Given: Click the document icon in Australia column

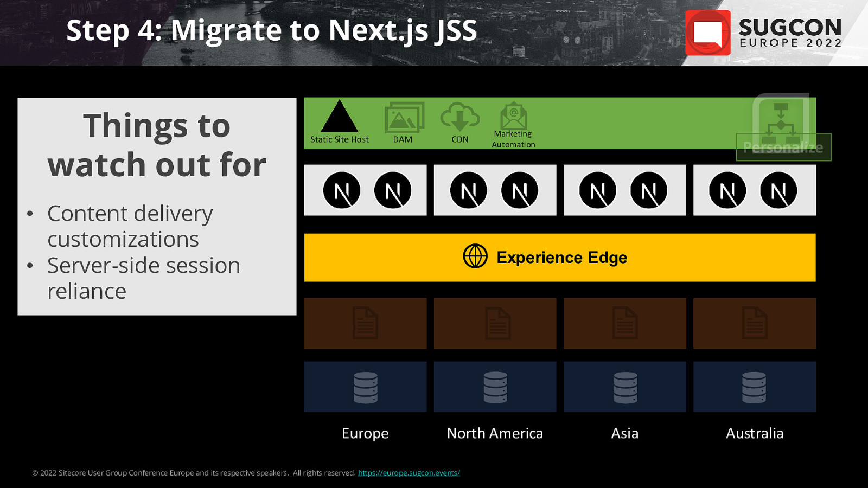Looking at the screenshot, I should (755, 323).
